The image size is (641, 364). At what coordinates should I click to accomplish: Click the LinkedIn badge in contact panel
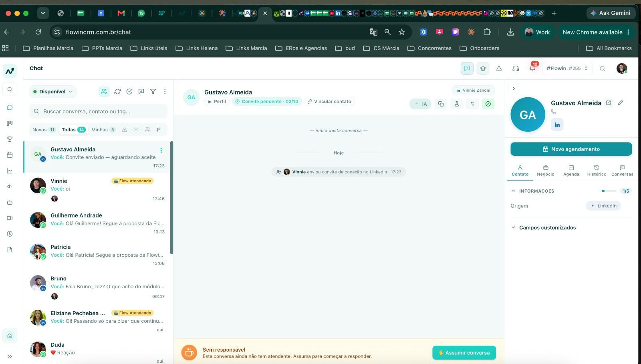[x=557, y=125]
